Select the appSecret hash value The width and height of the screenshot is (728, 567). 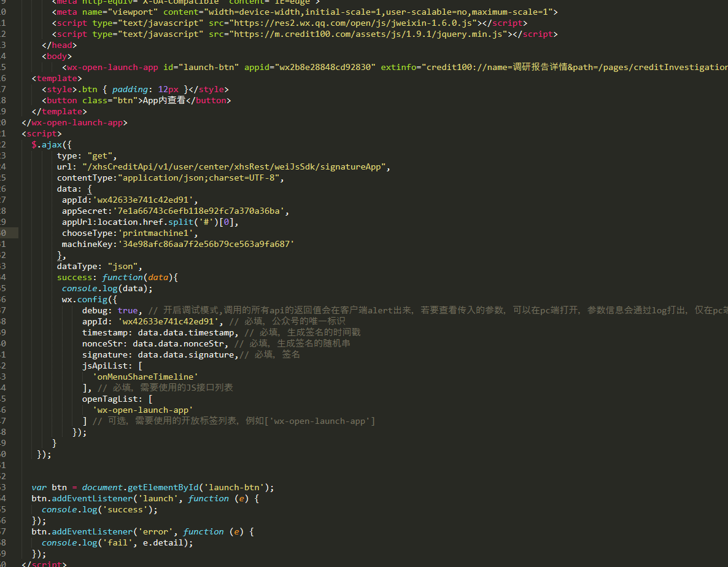tap(198, 211)
